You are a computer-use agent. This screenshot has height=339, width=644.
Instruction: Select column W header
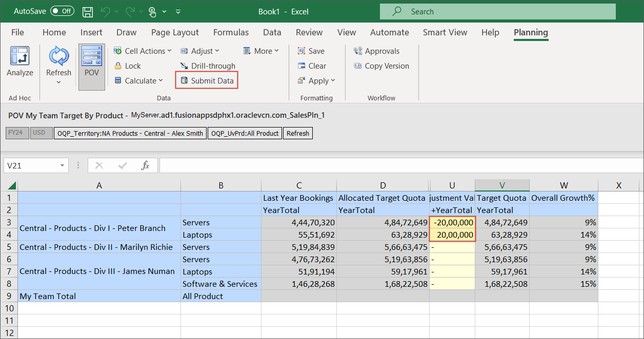(563, 185)
